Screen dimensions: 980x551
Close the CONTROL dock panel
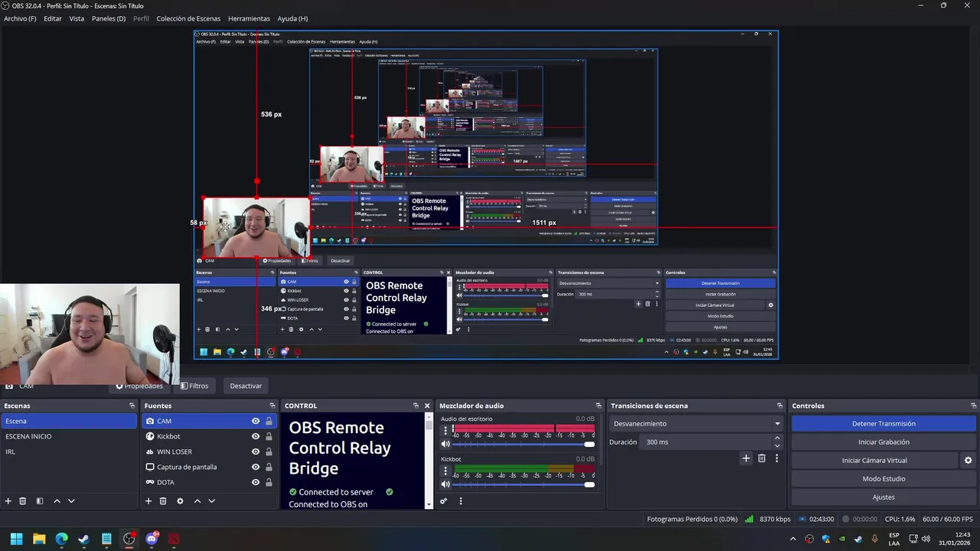427,406
